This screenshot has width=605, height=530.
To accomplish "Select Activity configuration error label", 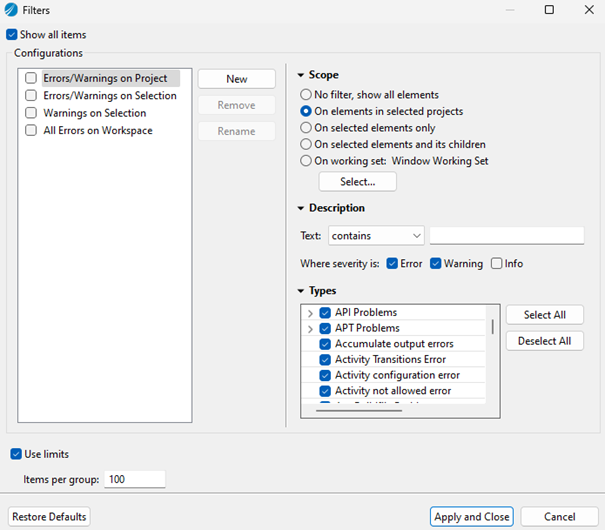I will (x=397, y=375).
